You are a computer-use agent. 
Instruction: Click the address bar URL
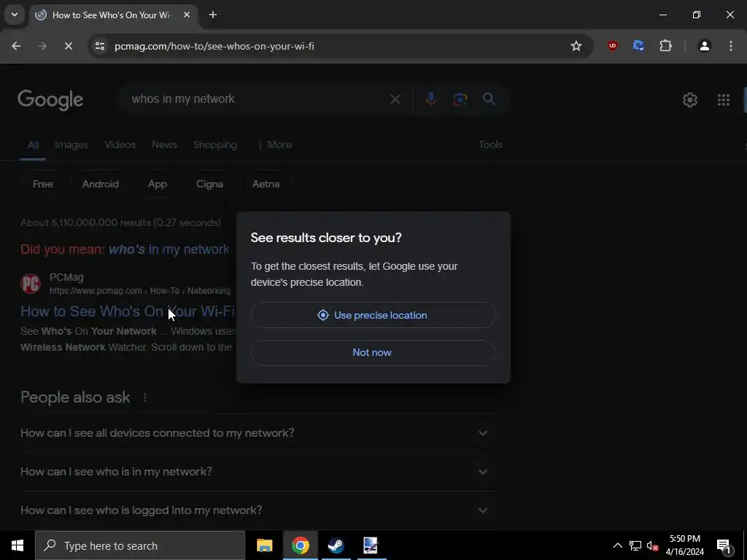click(214, 46)
